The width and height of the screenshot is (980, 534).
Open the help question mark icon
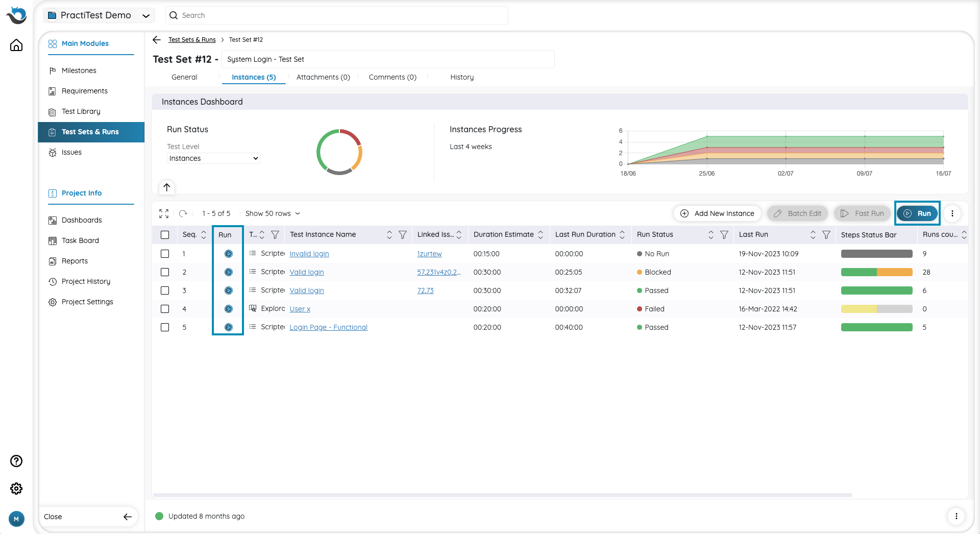click(x=16, y=461)
